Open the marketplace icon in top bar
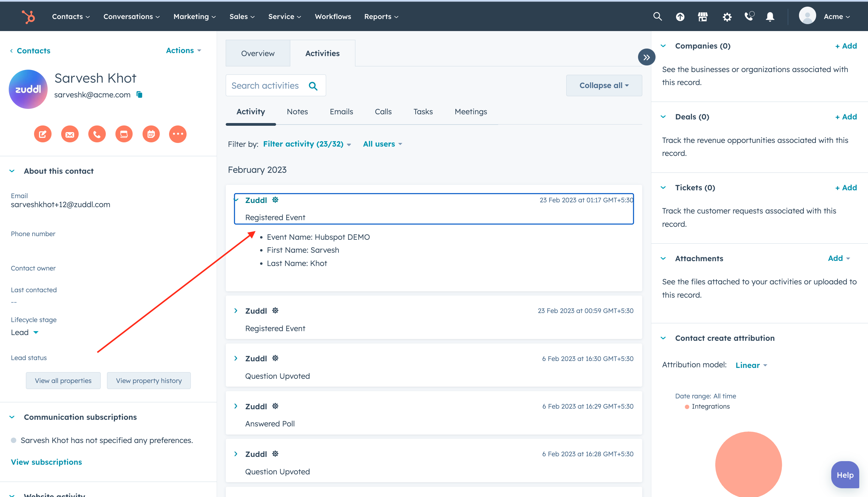Image resolution: width=868 pixels, height=497 pixels. (703, 16)
